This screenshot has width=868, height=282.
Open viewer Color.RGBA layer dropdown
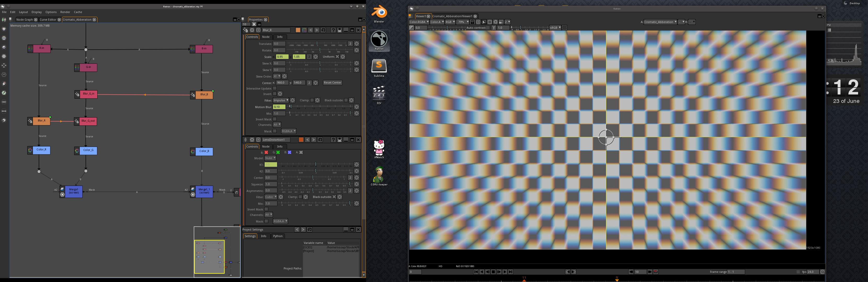coord(419,22)
